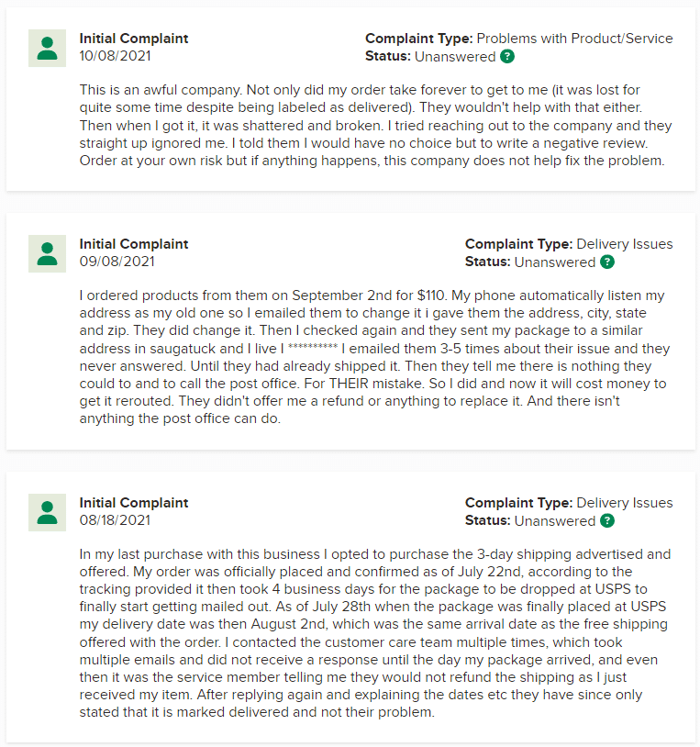Image resolution: width=700 pixels, height=747 pixels.
Task: Click the Problems with Product/Service complaint type
Action: (575, 39)
